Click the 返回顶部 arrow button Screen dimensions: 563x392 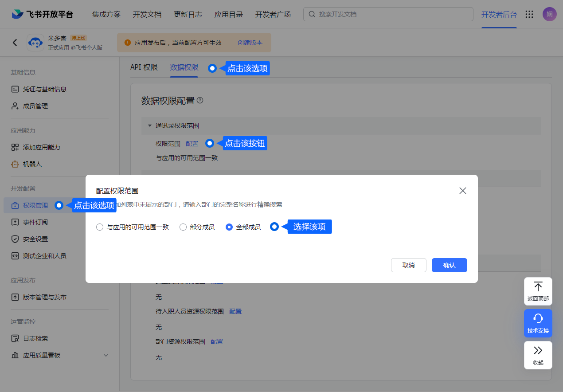pyautogui.click(x=538, y=291)
